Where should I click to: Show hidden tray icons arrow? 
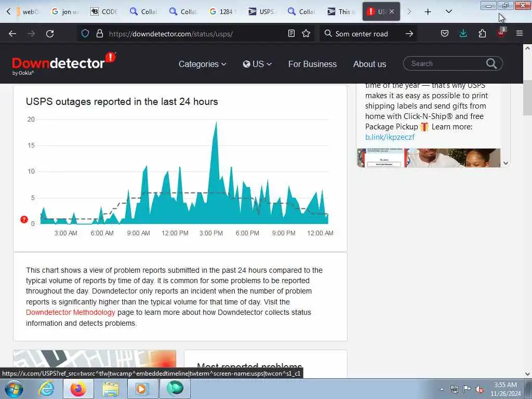(x=442, y=390)
